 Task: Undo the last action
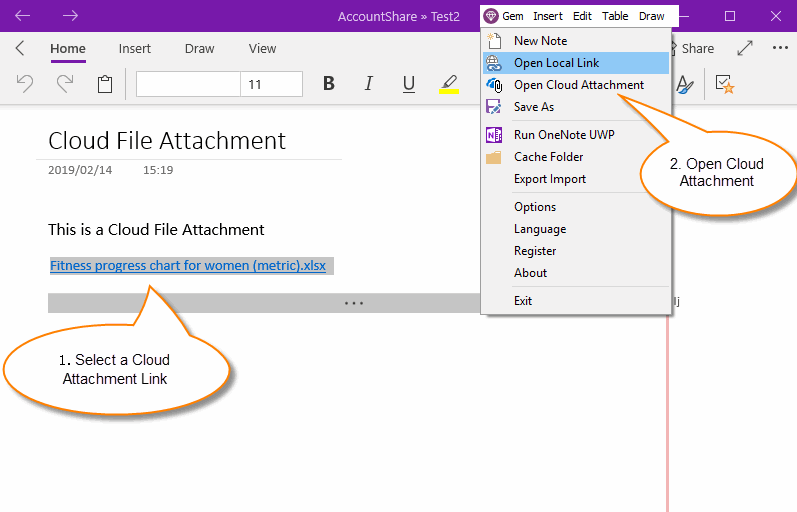pos(25,85)
